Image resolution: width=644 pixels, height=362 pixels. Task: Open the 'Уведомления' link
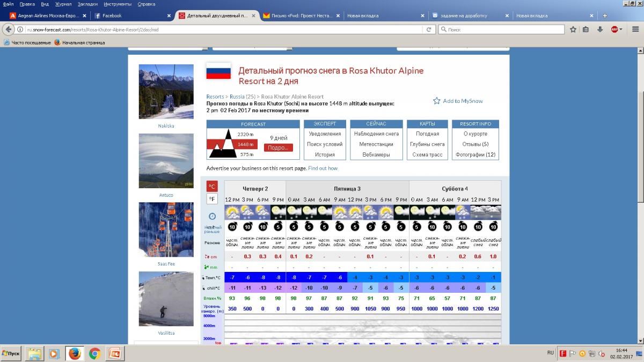[325, 134]
